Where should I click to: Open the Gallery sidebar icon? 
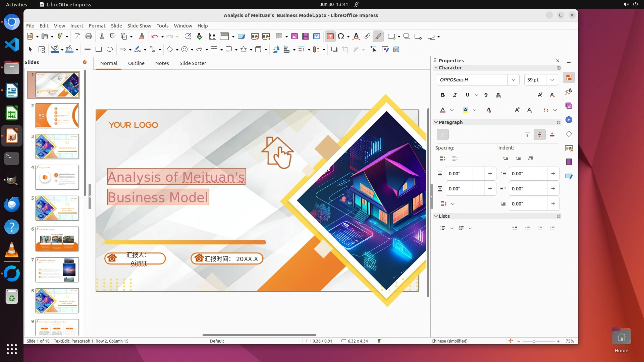tap(569, 106)
